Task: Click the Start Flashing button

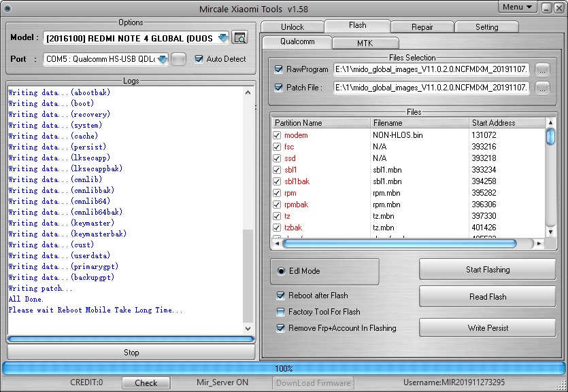Action: click(x=487, y=270)
